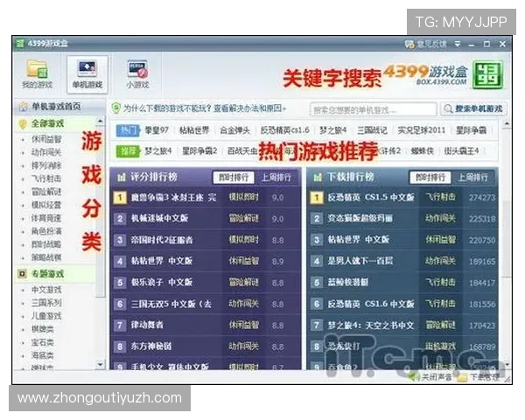Open 下载管理 at the bottom

coord(479,377)
